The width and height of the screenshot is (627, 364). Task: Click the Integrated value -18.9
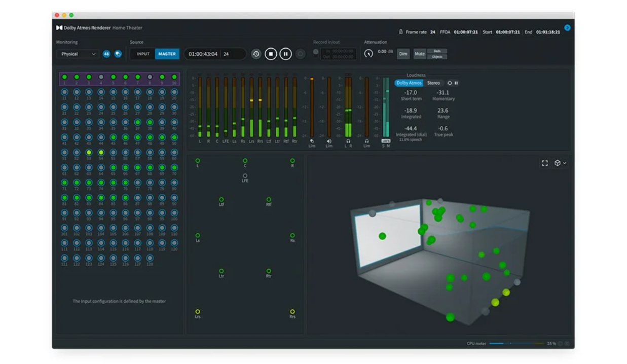411,111
